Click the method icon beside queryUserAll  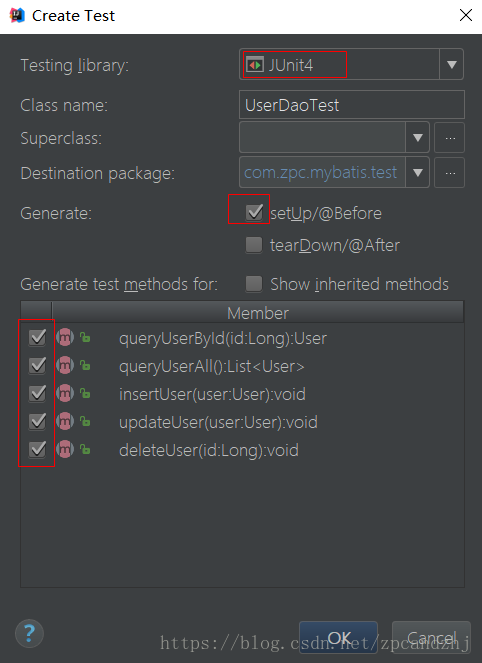pyautogui.click(x=65, y=365)
